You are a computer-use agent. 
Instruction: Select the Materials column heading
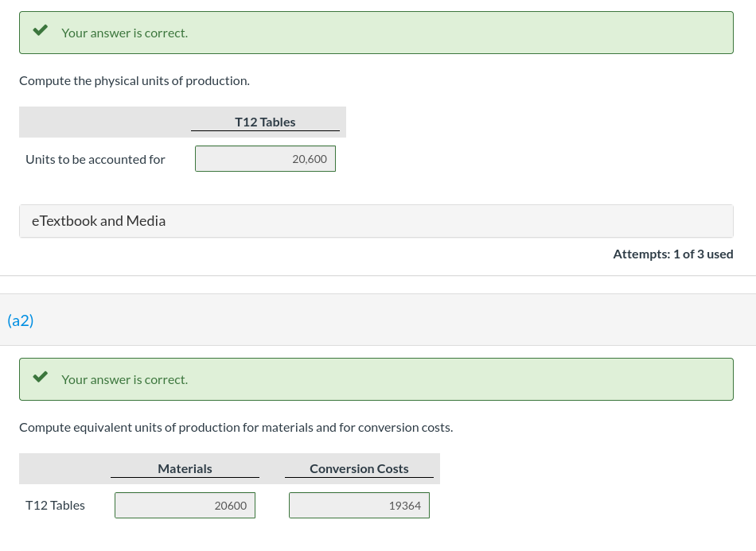pos(185,468)
